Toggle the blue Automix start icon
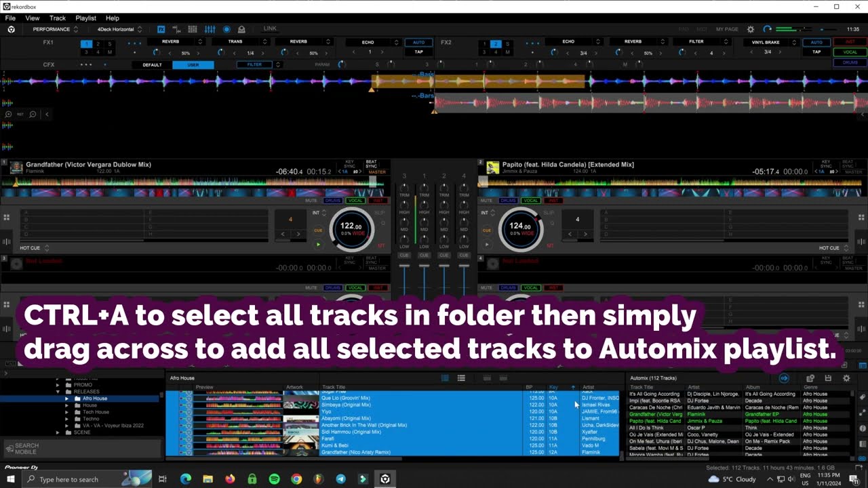Screen dimensions: 868x488 coord(785,378)
